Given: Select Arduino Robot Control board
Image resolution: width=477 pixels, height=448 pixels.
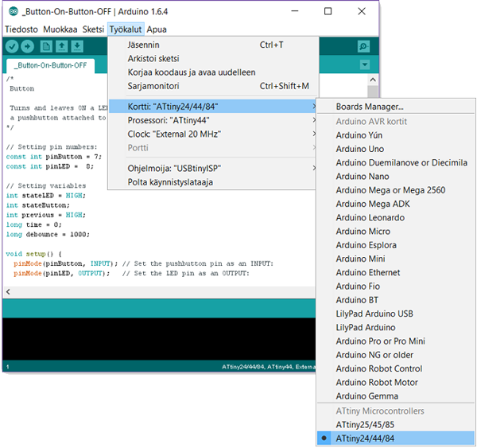Looking at the screenshot, I should click(396, 368).
